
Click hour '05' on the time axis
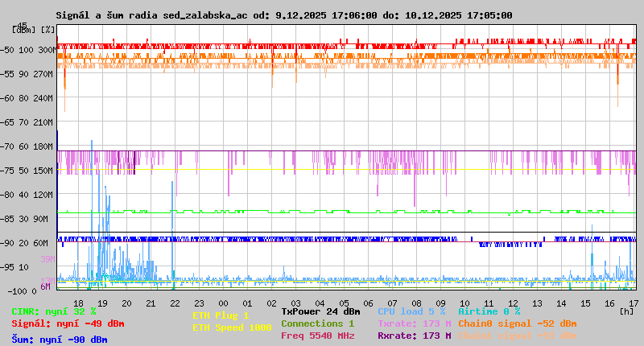point(345,303)
